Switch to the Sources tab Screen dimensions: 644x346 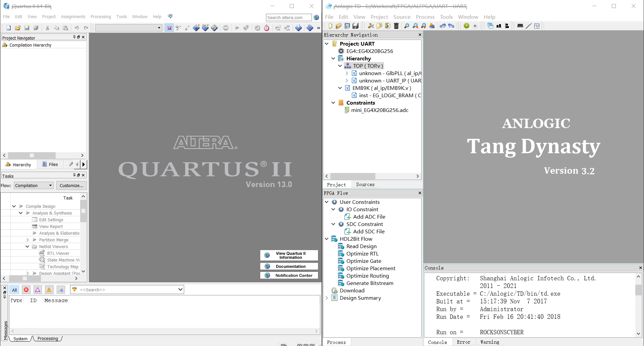[x=365, y=184]
